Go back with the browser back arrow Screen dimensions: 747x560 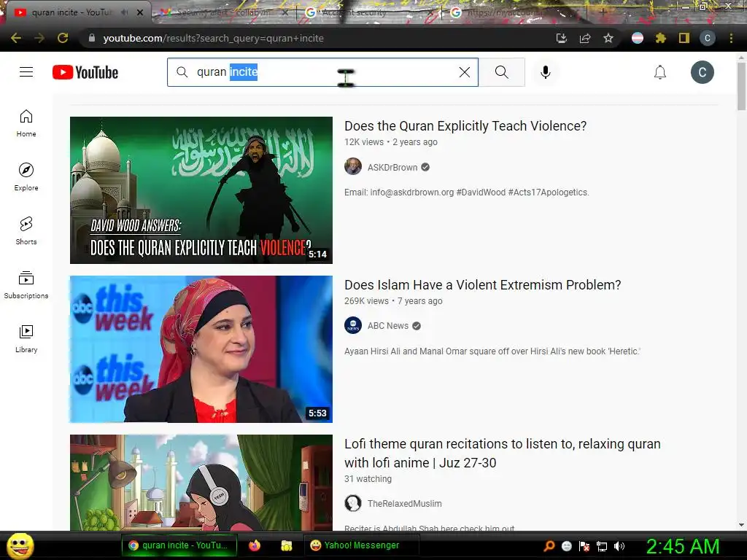tap(16, 38)
